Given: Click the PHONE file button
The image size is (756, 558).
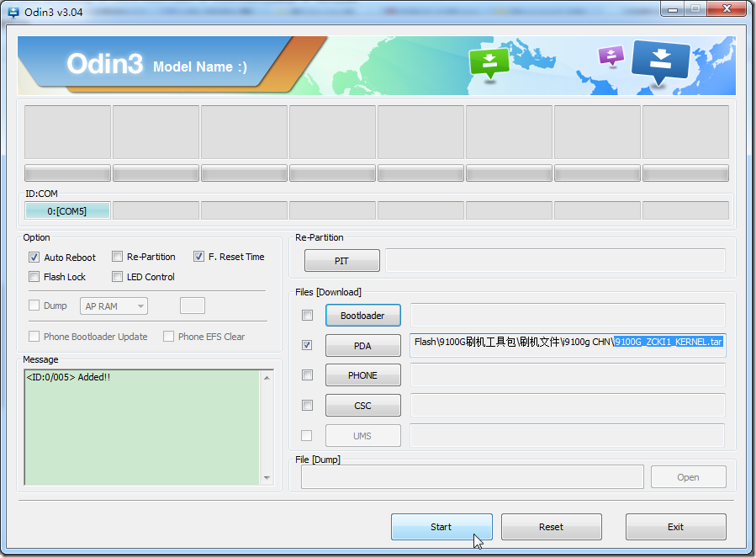Looking at the screenshot, I should 363,375.
